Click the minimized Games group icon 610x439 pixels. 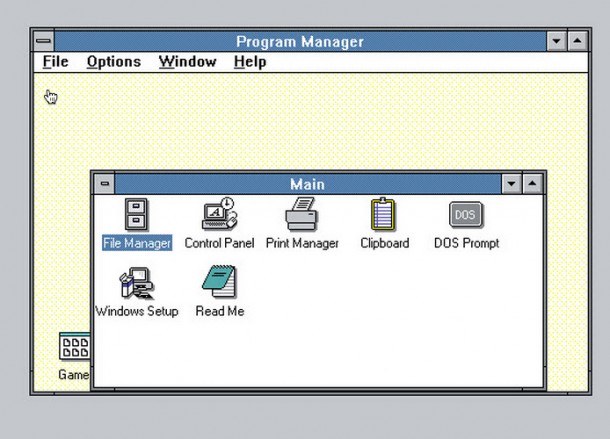[75, 346]
